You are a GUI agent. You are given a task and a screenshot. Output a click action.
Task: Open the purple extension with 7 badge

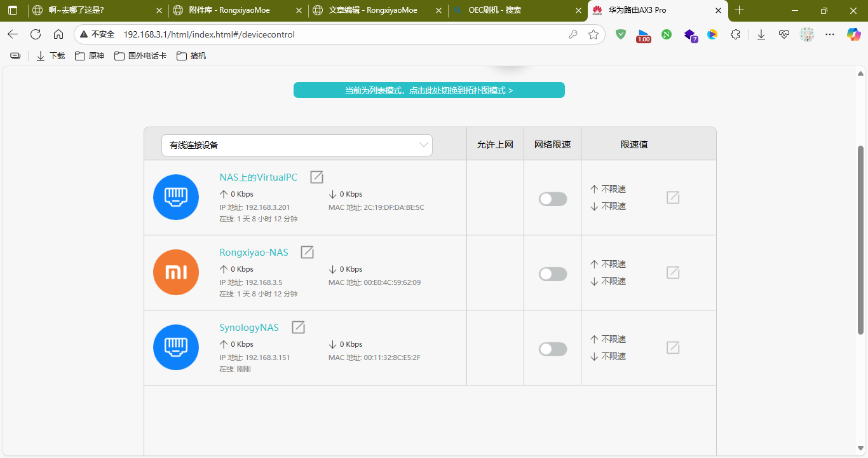click(690, 35)
